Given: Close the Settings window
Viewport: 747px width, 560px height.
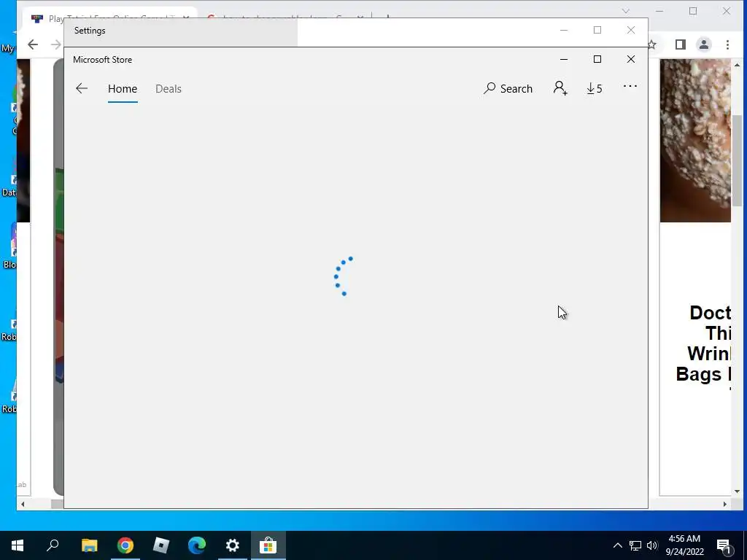Looking at the screenshot, I should click(x=631, y=30).
